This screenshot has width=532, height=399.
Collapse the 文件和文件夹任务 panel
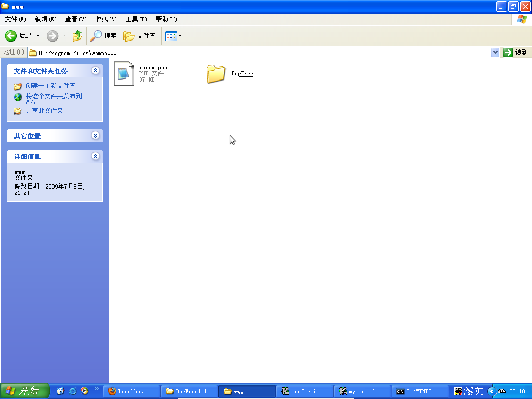96,70
